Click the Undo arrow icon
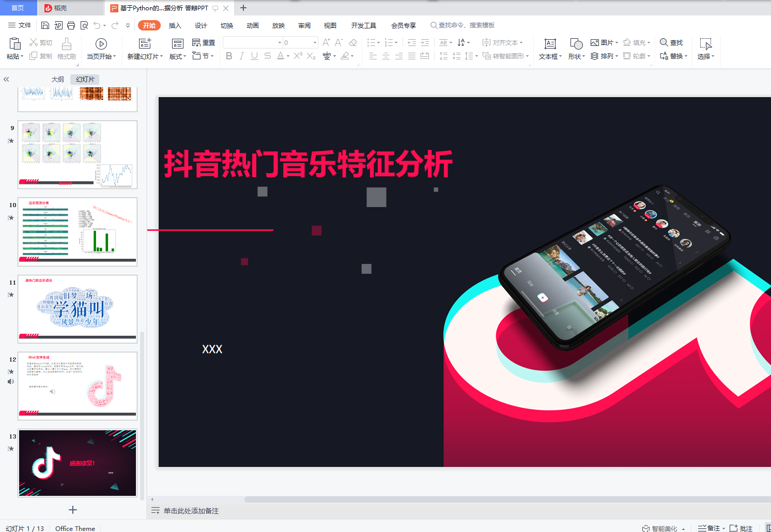The width and height of the screenshot is (771, 532). pos(97,25)
